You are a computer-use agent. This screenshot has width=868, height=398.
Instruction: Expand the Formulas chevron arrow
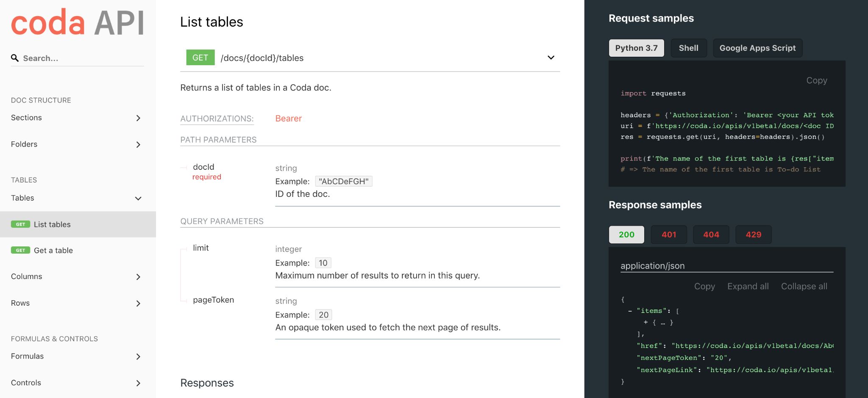point(138,357)
